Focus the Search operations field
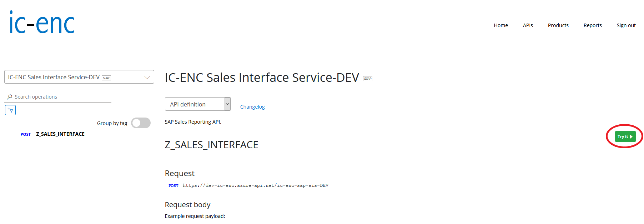The height and width of the screenshot is (224, 644). coord(61,97)
